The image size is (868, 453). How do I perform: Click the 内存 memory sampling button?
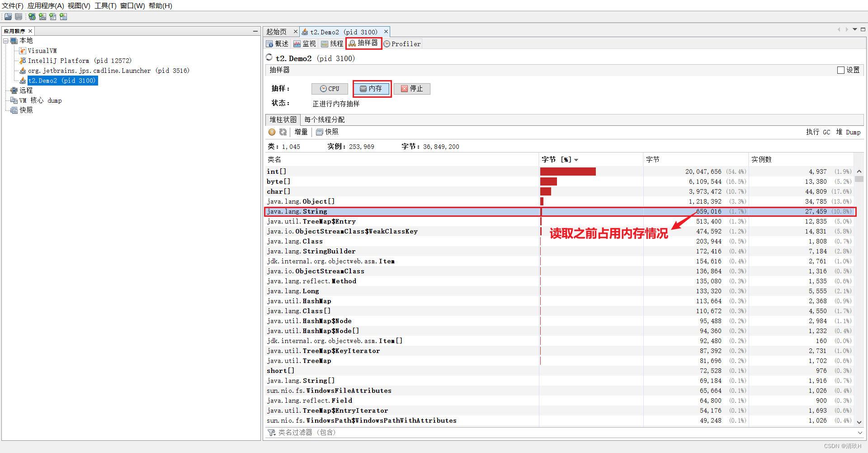(371, 89)
